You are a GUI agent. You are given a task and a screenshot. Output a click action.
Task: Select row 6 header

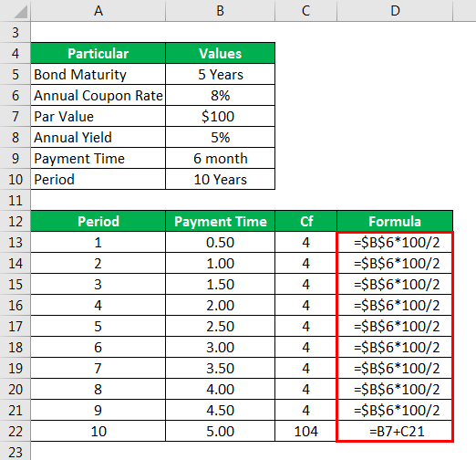[16, 95]
